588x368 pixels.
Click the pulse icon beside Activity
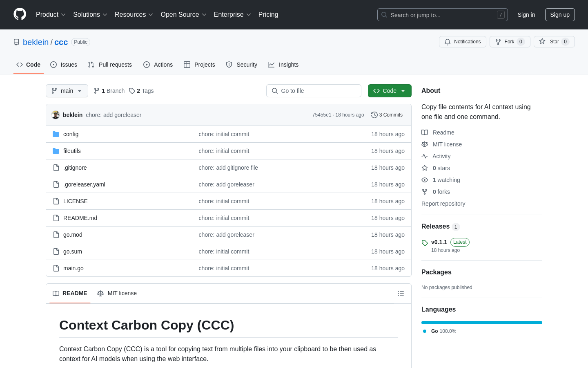pos(425,156)
